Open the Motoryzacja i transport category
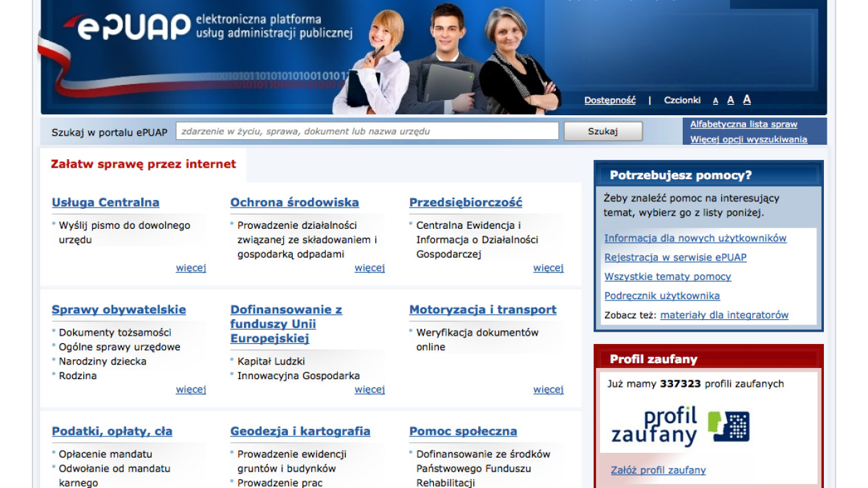 pos(483,309)
